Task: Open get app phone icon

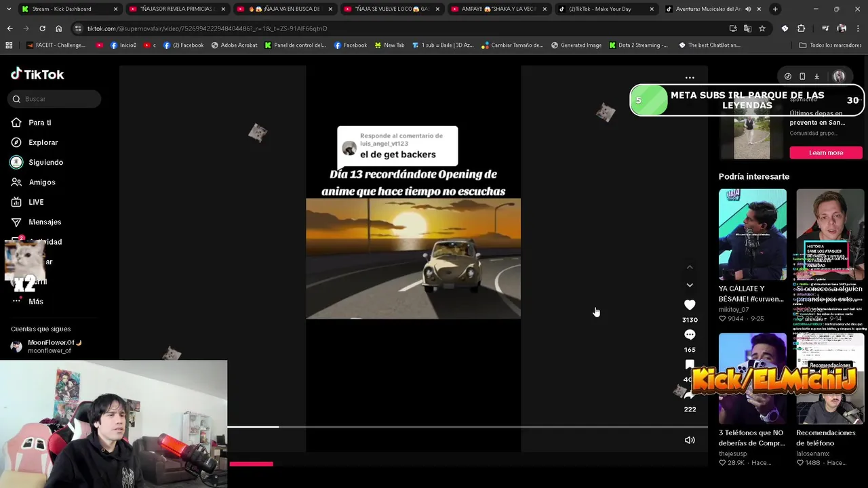Action: coord(802,77)
